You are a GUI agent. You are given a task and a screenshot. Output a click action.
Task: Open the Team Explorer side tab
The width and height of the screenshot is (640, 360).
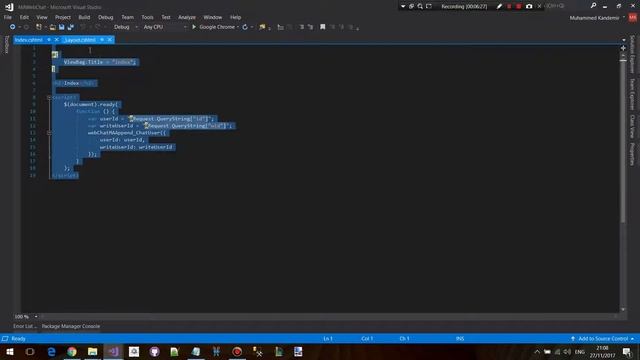(x=632, y=94)
